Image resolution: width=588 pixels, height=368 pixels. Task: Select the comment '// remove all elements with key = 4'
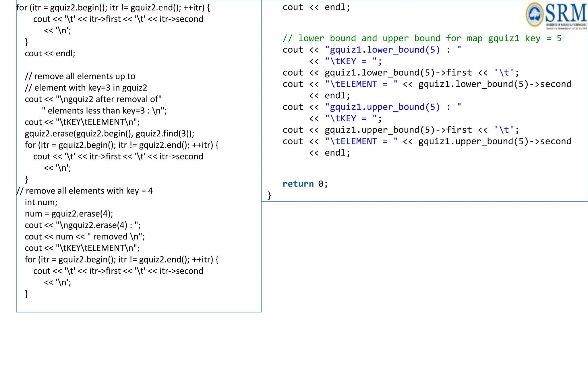pos(84,191)
